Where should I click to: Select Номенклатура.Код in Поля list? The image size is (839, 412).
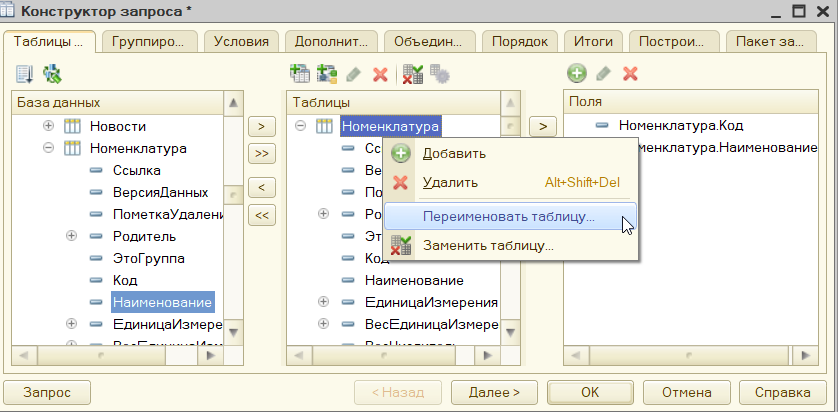pos(681,126)
